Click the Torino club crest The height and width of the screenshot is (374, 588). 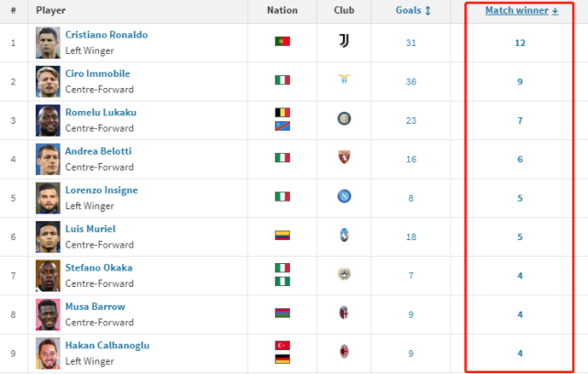tap(344, 158)
